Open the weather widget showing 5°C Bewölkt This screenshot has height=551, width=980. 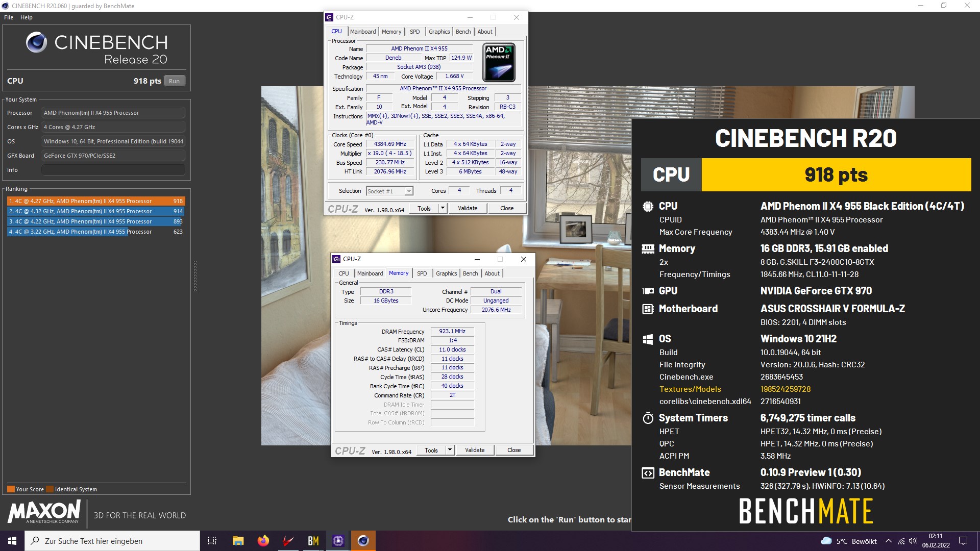pos(849,541)
